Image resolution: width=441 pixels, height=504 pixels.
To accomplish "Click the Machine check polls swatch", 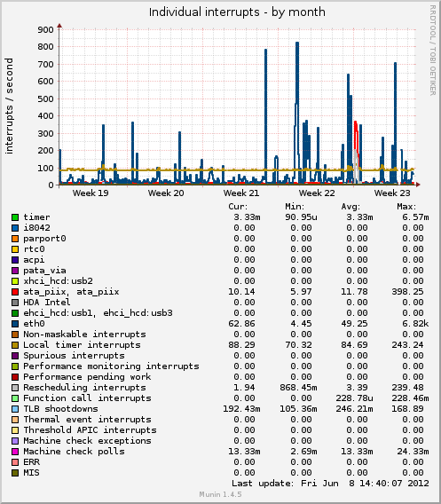I will (15, 452).
